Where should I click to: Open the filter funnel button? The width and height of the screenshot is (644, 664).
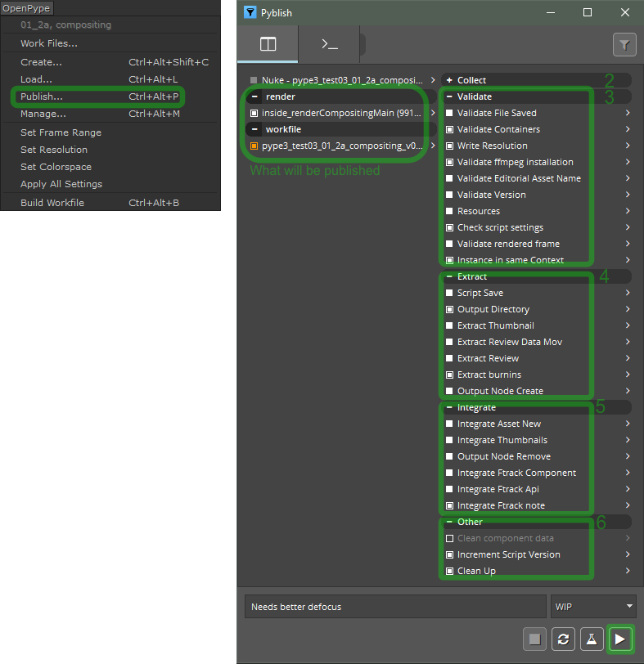coord(624,44)
